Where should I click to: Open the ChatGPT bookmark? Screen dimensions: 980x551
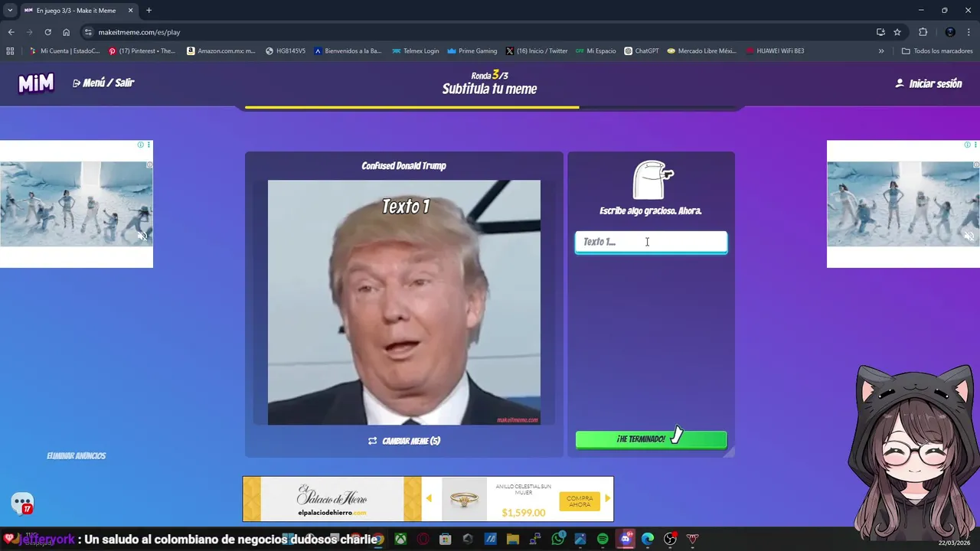(x=642, y=51)
